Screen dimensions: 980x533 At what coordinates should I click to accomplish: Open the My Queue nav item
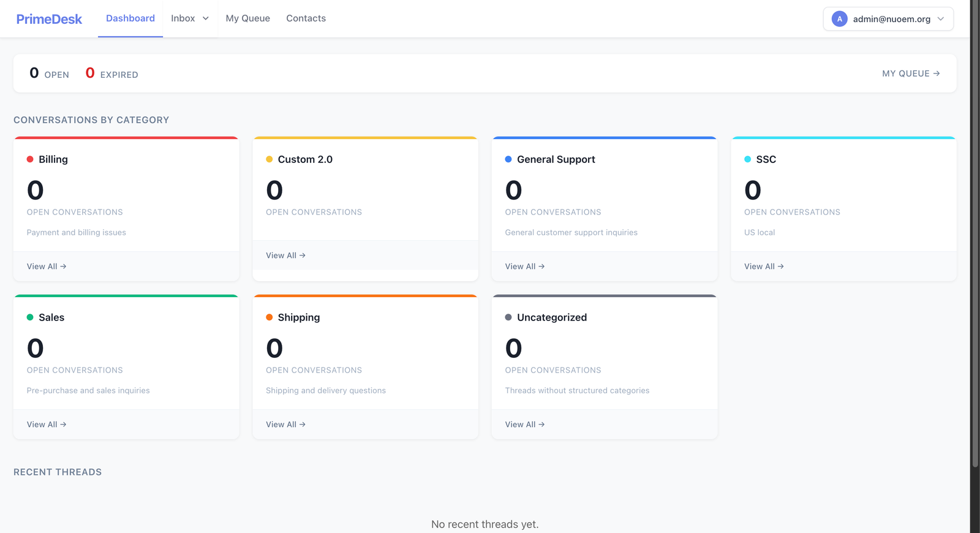[x=247, y=18]
